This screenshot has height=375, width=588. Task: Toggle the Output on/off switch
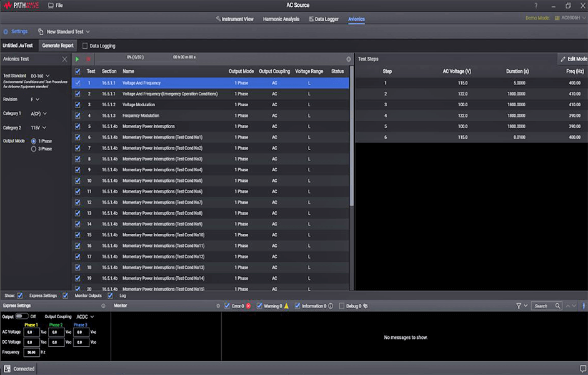click(22, 316)
